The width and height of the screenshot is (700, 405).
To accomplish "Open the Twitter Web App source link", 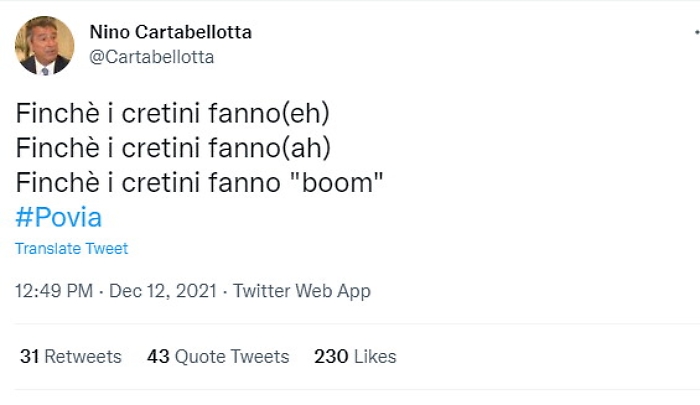I will [302, 291].
